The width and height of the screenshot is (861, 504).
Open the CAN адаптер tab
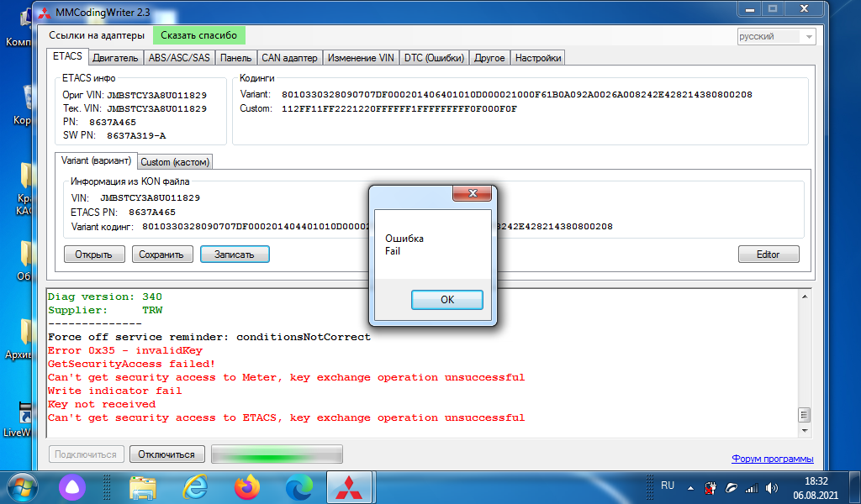[289, 58]
